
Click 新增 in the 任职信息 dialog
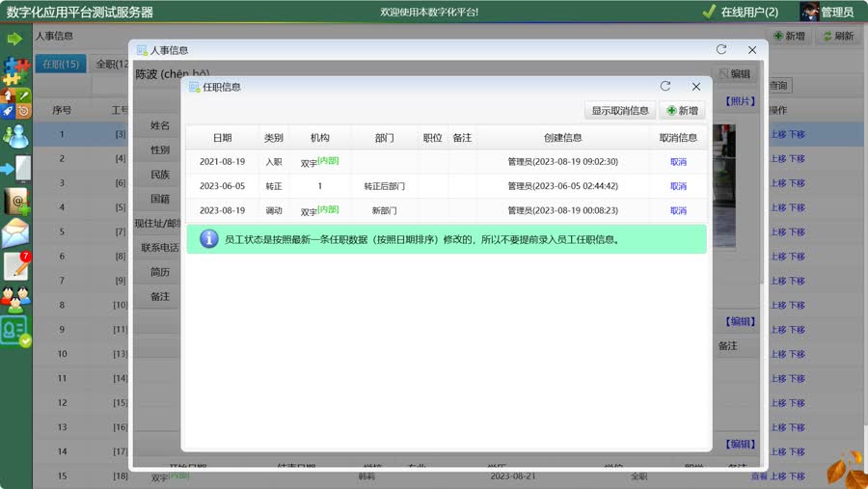tap(682, 111)
